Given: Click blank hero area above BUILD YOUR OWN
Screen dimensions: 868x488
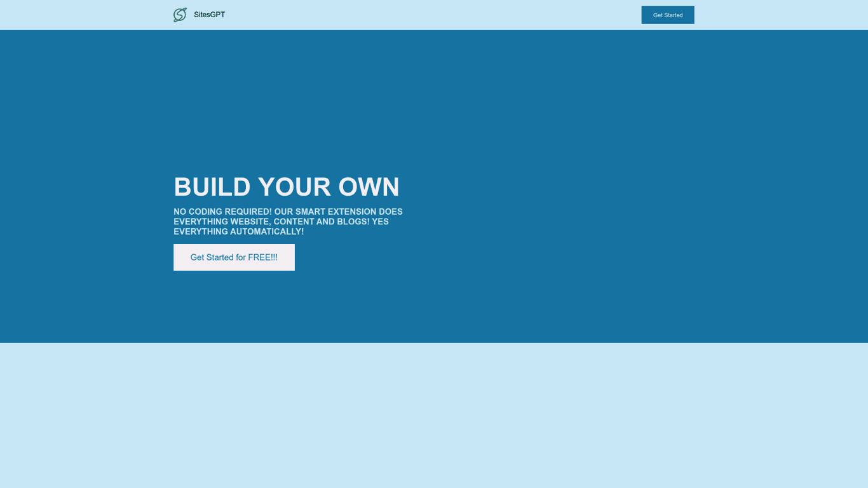Looking at the screenshot, I should (286, 102).
